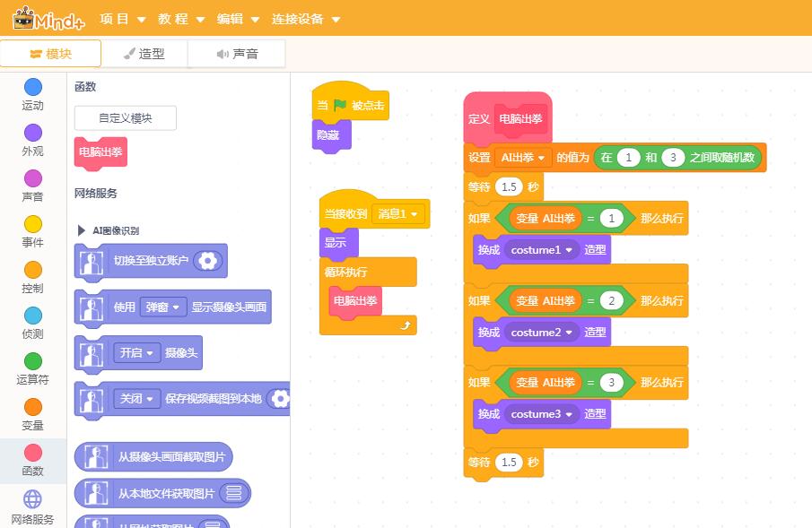This screenshot has height=528, width=812.
Task: Click gear icon on 保存视频截图到本地 block
Action: point(280,399)
